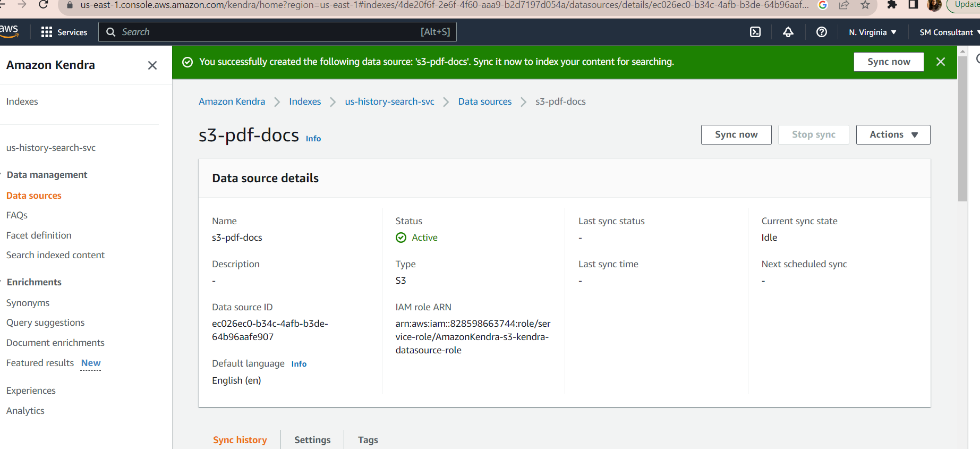Image resolution: width=980 pixels, height=449 pixels.
Task: Open Analytics in the sidebar
Action: click(25, 411)
